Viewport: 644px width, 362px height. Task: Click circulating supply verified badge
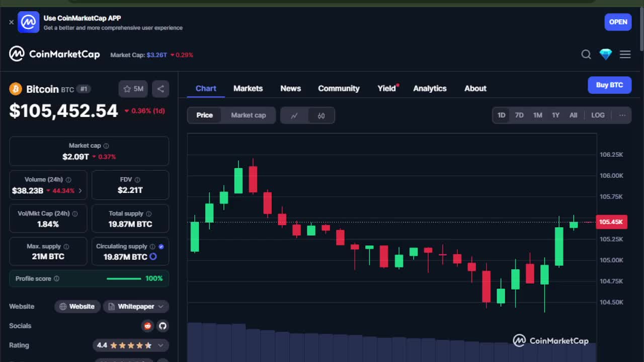161,246
